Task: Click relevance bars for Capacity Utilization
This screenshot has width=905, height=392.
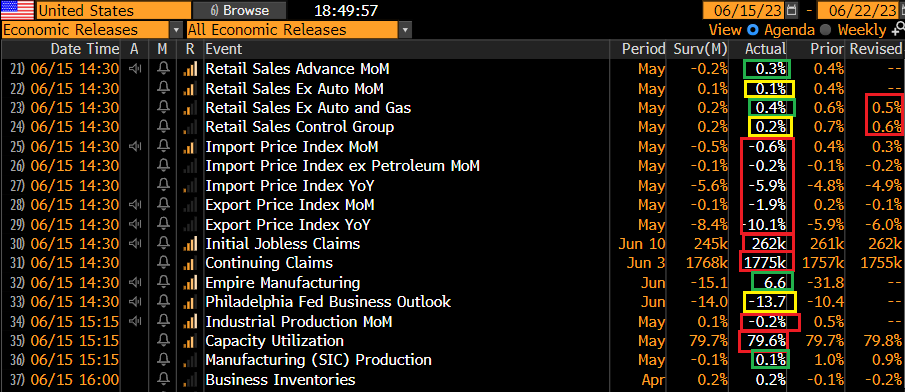Action: coord(189,341)
